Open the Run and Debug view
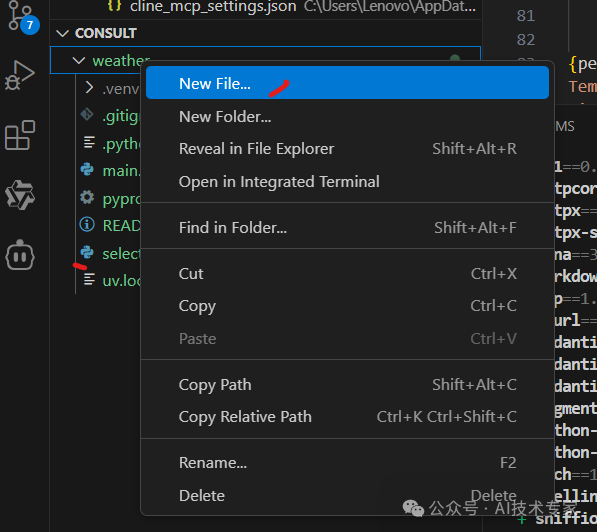 (x=20, y=75)
